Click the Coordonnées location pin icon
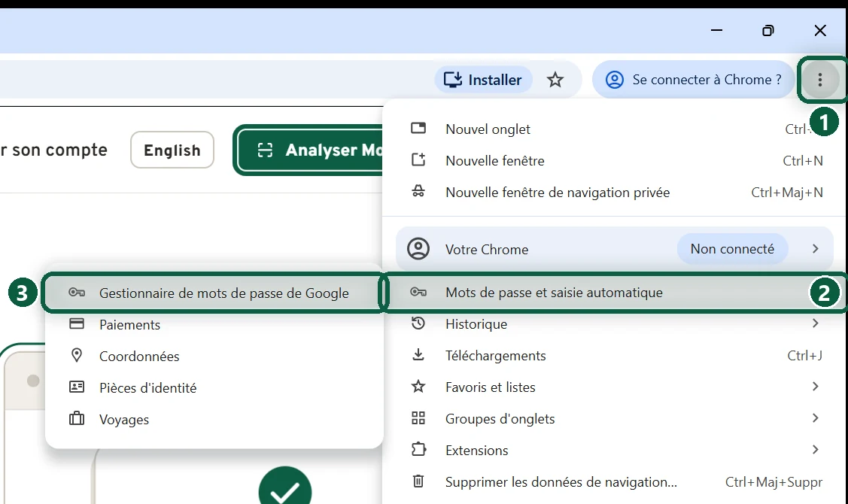The height and width of the screenshot is (504, 848). pyautogui.click(x=77, y=355)
